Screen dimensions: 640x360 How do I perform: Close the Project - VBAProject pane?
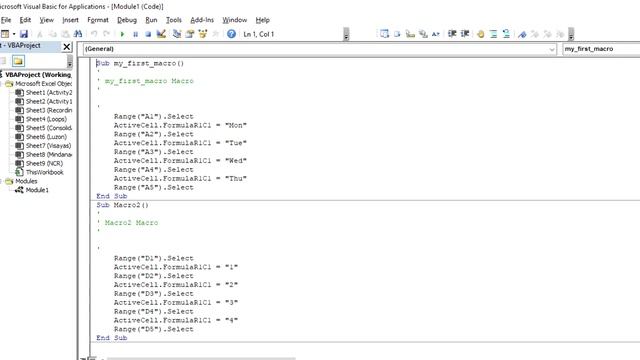point(67,47)
